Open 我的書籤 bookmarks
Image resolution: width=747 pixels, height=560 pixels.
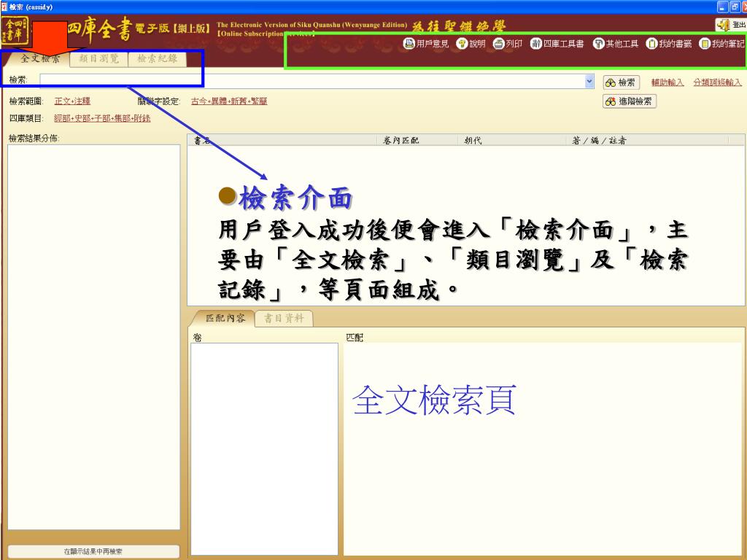pos(669,44)
